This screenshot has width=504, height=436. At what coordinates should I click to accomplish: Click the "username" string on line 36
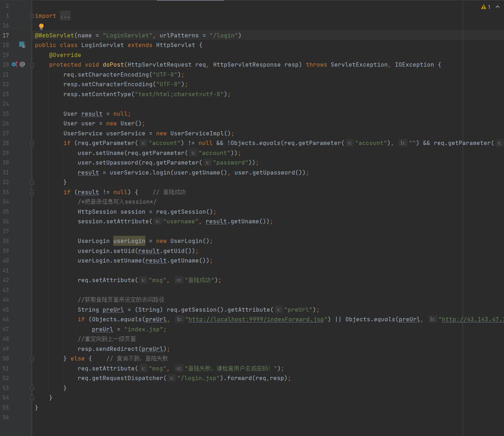[x=181, y=222]
